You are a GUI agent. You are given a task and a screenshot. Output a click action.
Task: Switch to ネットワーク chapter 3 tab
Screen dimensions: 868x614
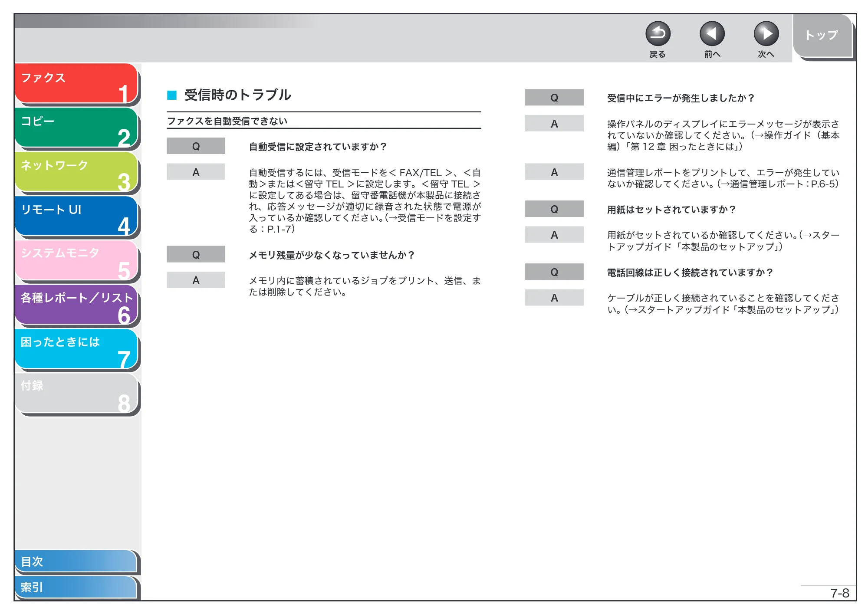[x=76, y=172]
